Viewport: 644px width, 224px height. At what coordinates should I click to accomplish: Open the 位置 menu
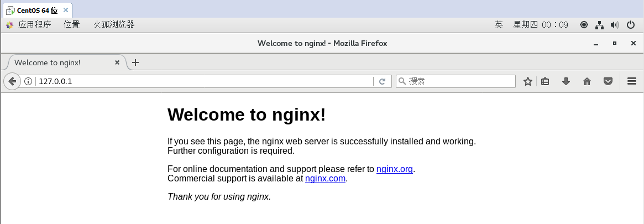(x=72, y=24)
